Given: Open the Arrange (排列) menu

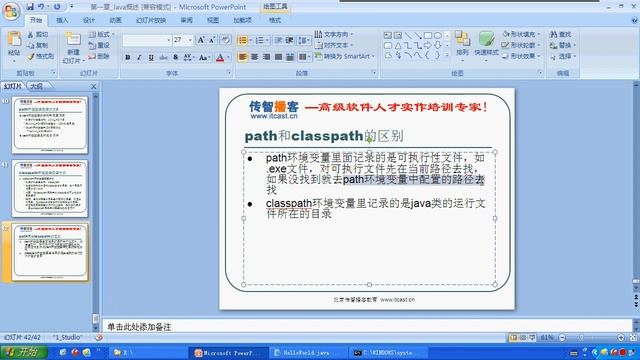Looking at the screenshot, I should [462, 46].
